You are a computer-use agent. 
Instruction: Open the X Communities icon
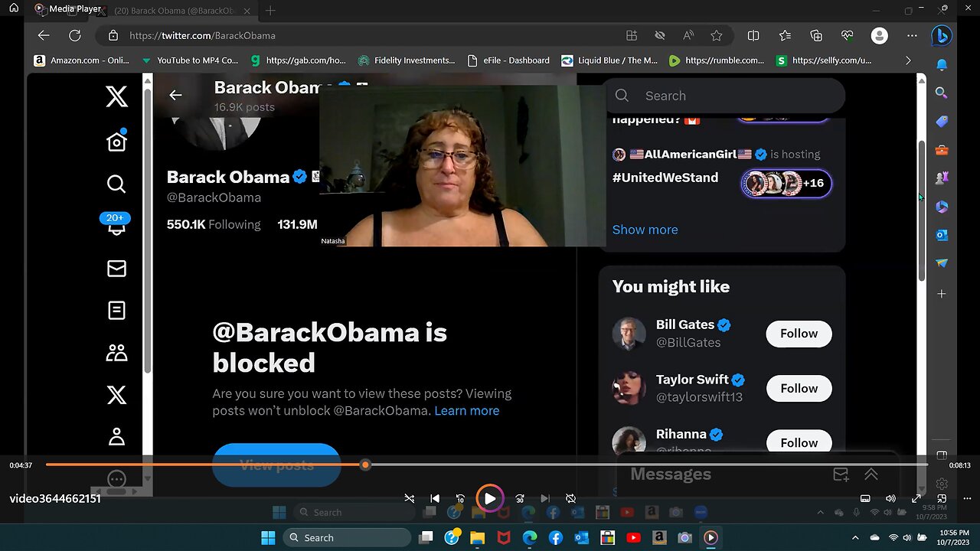tap(116, 353)
